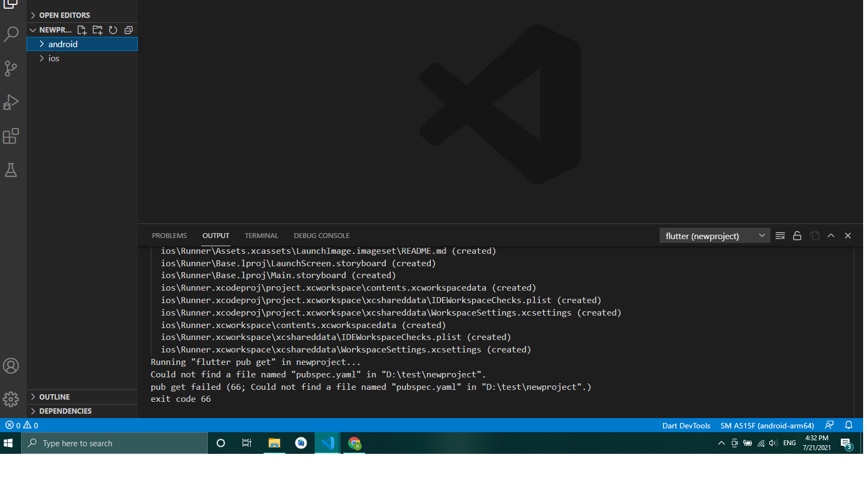Open the Source Control view

pyautogui.click(x=11, y=68)
